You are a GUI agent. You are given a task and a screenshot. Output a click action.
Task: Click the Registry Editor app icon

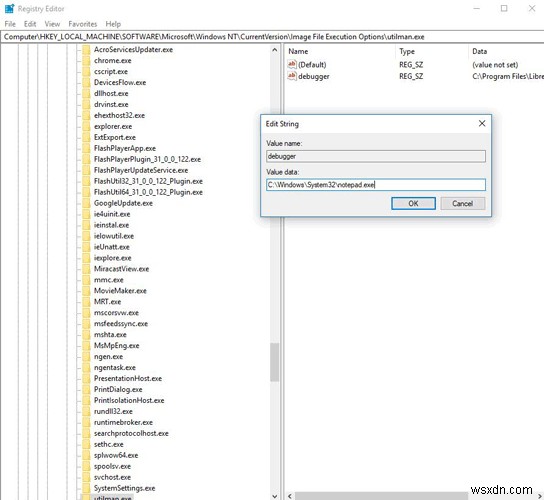(x=9, y=9)
